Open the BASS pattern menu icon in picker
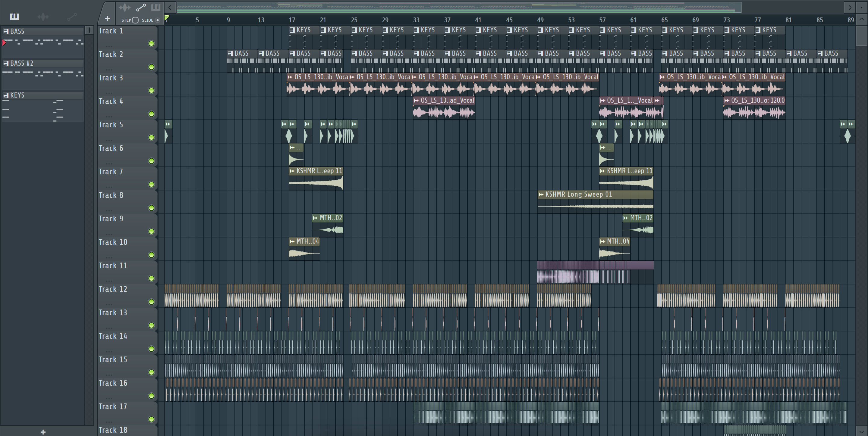This screenshot has height=436, width=868. click(6, 31)
